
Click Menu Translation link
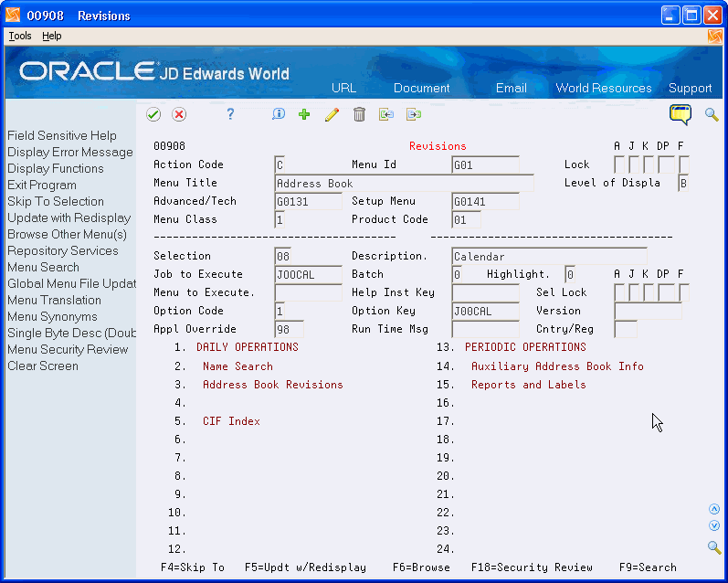pyautogui.click(x=54, y=300)
